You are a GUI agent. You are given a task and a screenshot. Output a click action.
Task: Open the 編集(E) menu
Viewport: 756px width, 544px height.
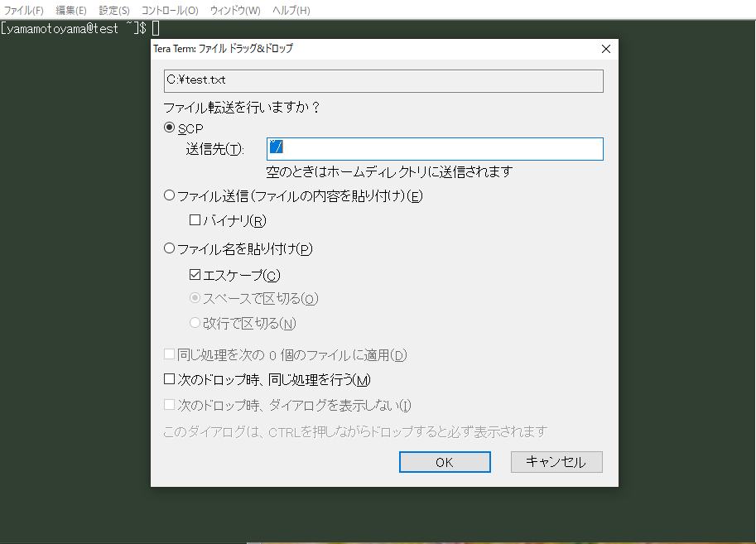[71, 10]
